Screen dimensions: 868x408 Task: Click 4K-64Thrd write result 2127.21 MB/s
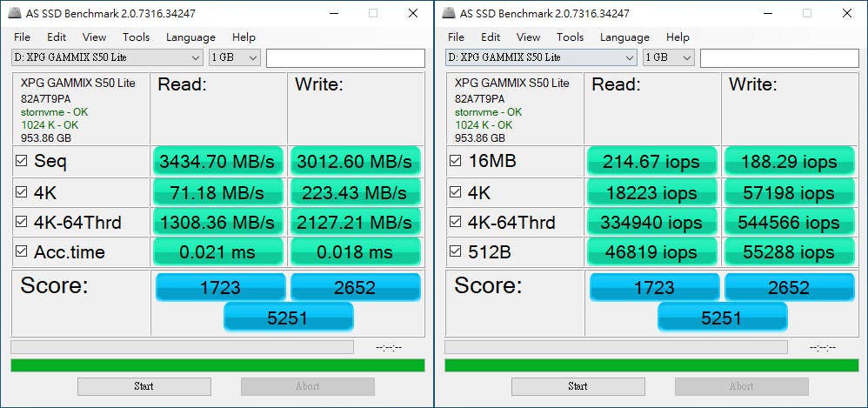coord(355,222)
